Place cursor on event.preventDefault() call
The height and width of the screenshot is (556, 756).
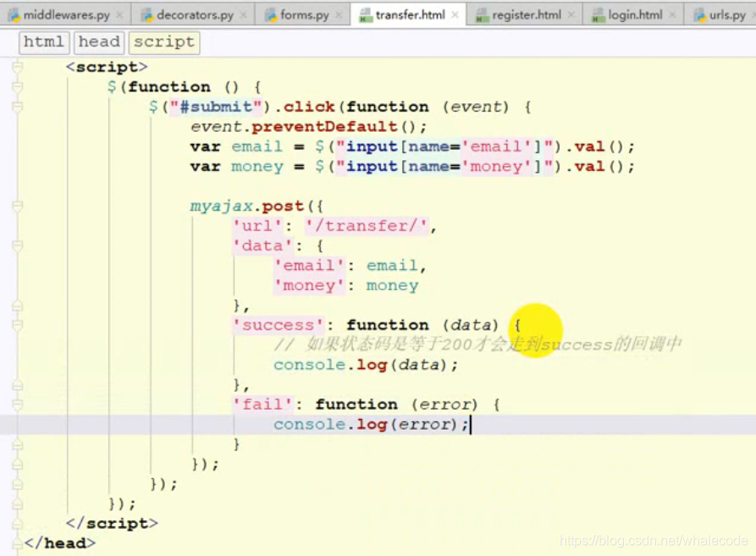point(308,127)
